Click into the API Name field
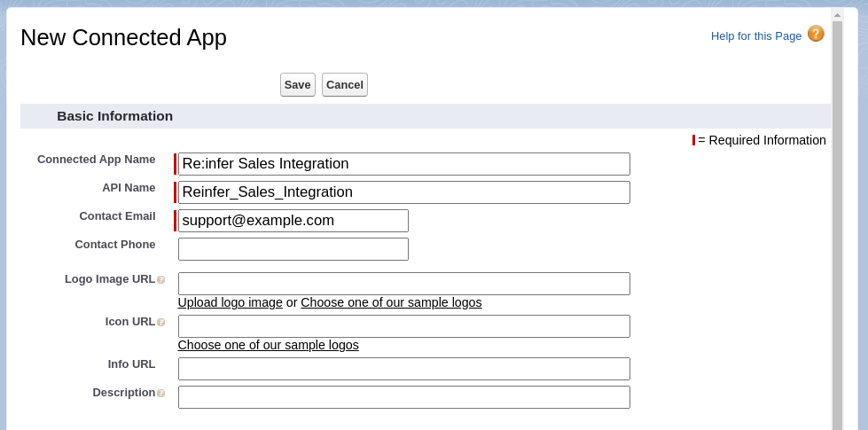 pos(403,192)
